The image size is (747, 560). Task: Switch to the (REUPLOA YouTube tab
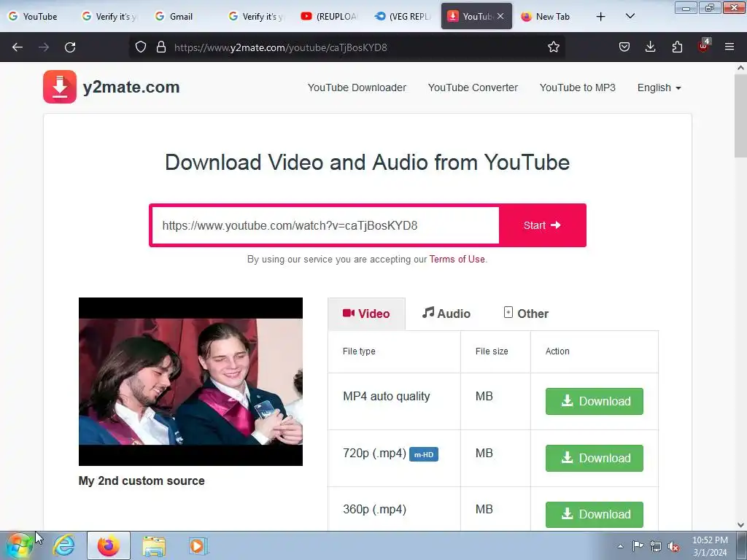[330, 16]
